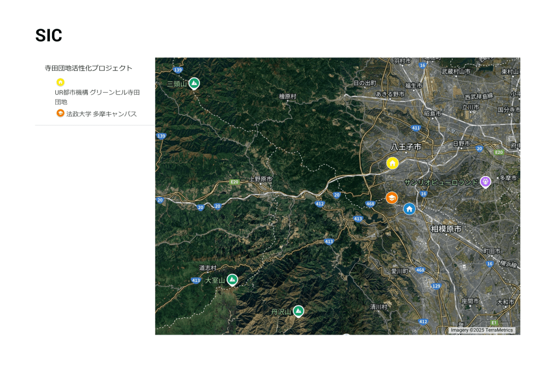Click the blue house marker near 相模原市
The image size is (555, 392).
coord(409,208)
